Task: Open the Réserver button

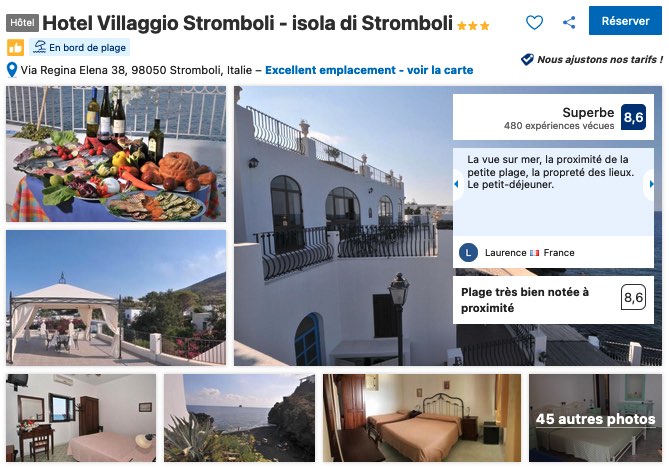Action: 625,20
